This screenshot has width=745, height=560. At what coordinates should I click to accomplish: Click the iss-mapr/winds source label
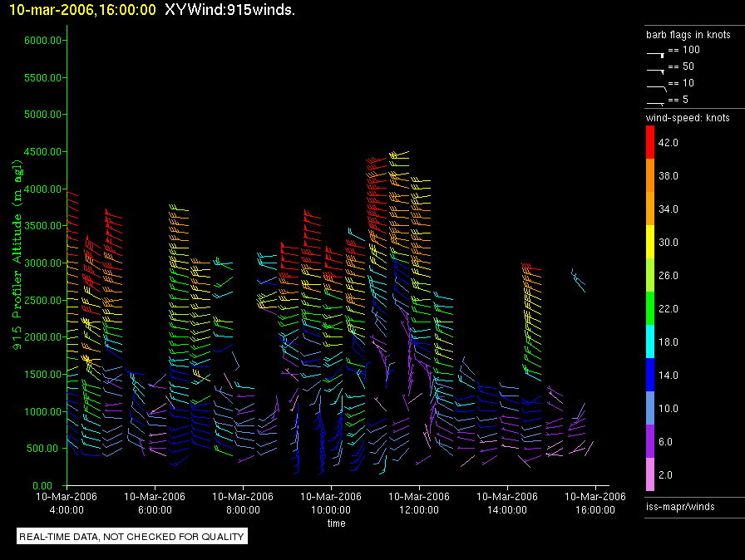tap(680, 505)
